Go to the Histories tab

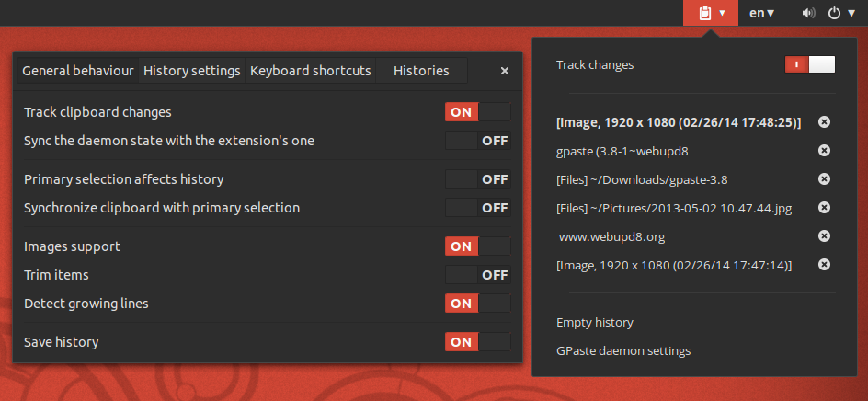(x=421, y=71)
